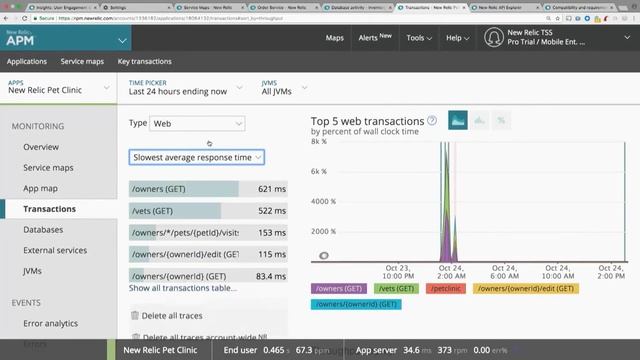Click the zoom magnifier icon in the address bar
This screenshot has height=360, width=640.
click(548, 18)
